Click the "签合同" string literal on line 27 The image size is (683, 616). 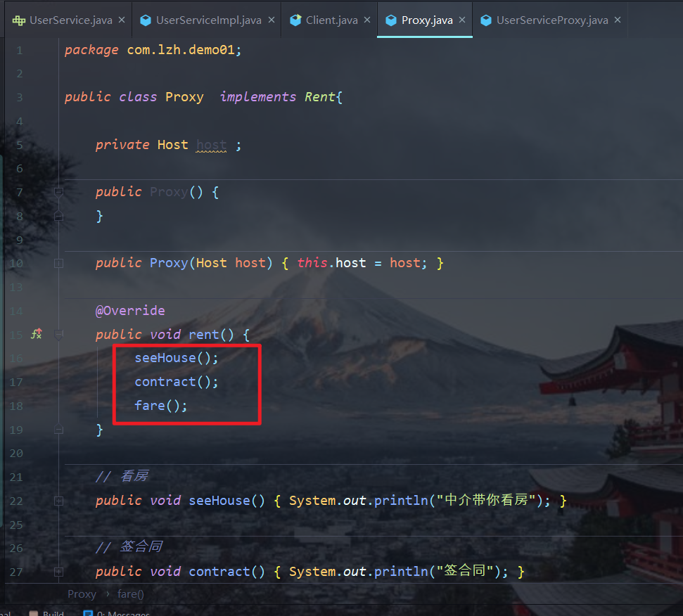point(465,571)
